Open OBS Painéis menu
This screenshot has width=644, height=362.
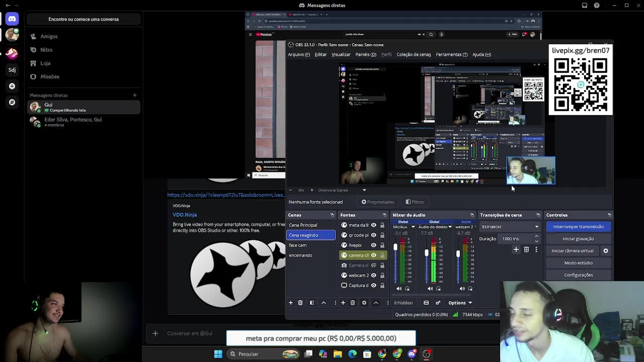(366, 54)
